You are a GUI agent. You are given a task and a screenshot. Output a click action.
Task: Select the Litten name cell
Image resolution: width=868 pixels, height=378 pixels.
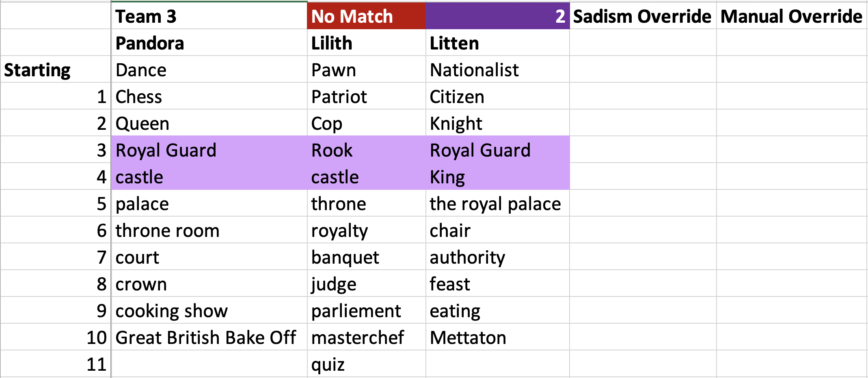coord(497,43)
